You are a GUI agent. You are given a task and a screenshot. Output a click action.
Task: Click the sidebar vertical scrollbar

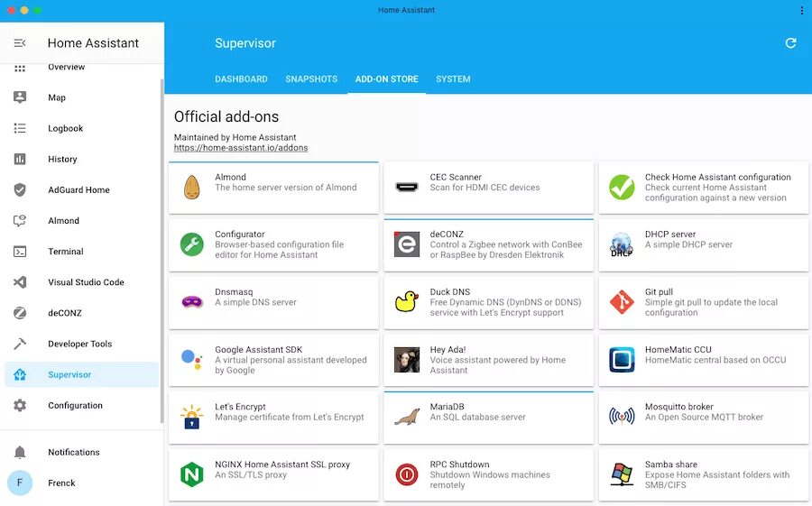click(161, 251)
